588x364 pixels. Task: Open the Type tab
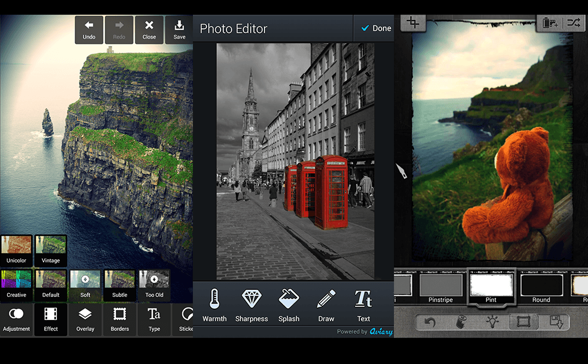[154, 320]
